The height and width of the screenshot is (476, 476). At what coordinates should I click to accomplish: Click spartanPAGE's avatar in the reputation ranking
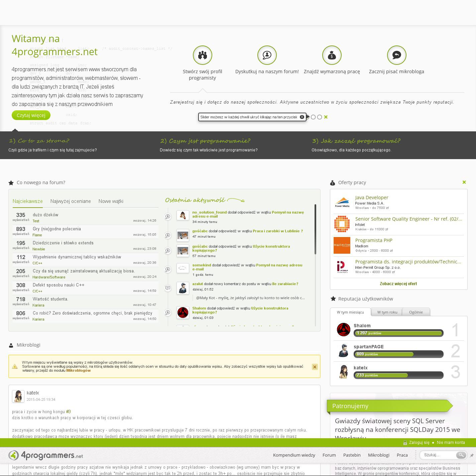[343, 351]
